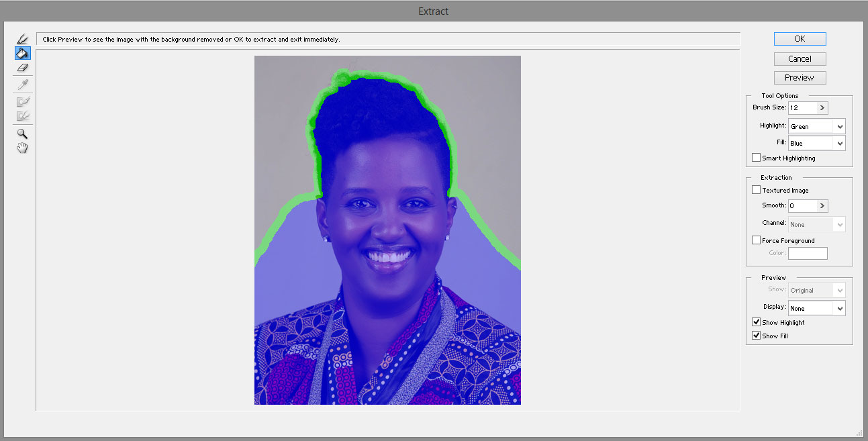The image size is (868, 441).
Task: Uncheck Show Fill checkbox
Action: [x=757, y=336]
